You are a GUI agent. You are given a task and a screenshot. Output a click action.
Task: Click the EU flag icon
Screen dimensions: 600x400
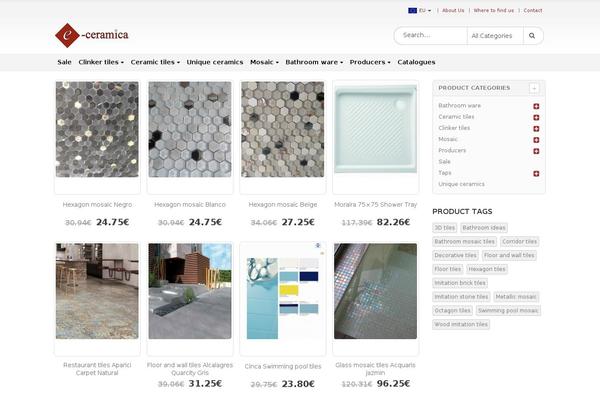point(412,10)
